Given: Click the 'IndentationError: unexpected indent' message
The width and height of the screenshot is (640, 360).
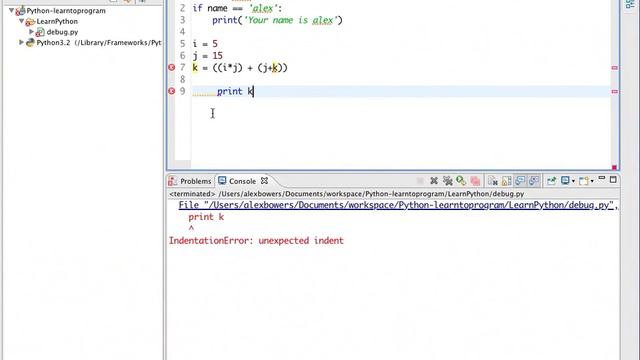Looking at the screenshot, I should 256,240.
